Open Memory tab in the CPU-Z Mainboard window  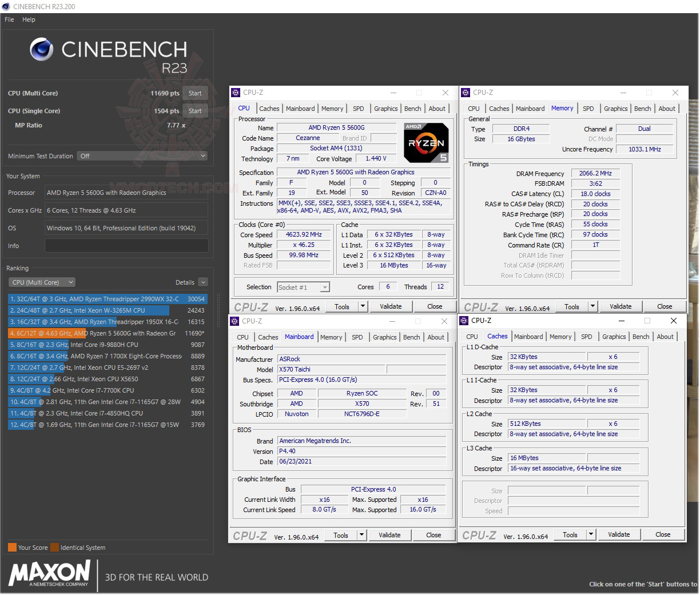coord(331,337)
